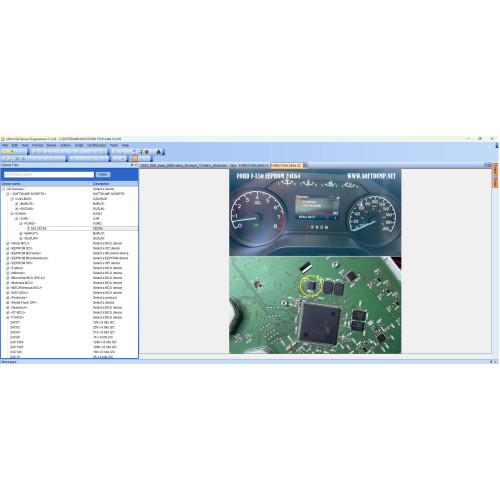The height and width of the screenshot is (500, 500).
Task: Click the black triangle icon at the end of the top toolbar
Action: point(159,152)
